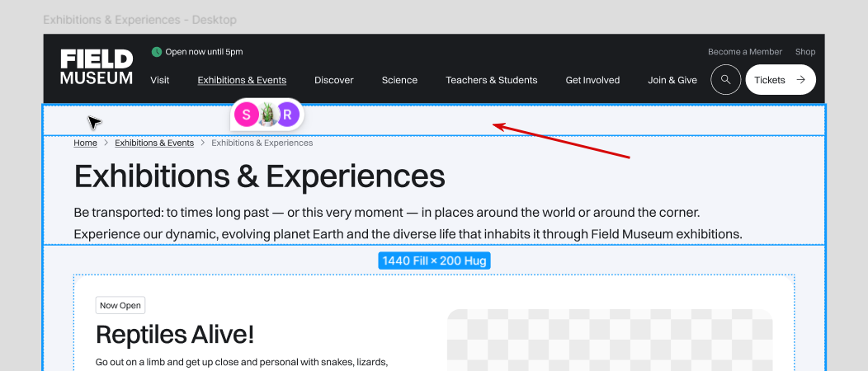
Task: Open the Shop link
Action: (805, 52)
